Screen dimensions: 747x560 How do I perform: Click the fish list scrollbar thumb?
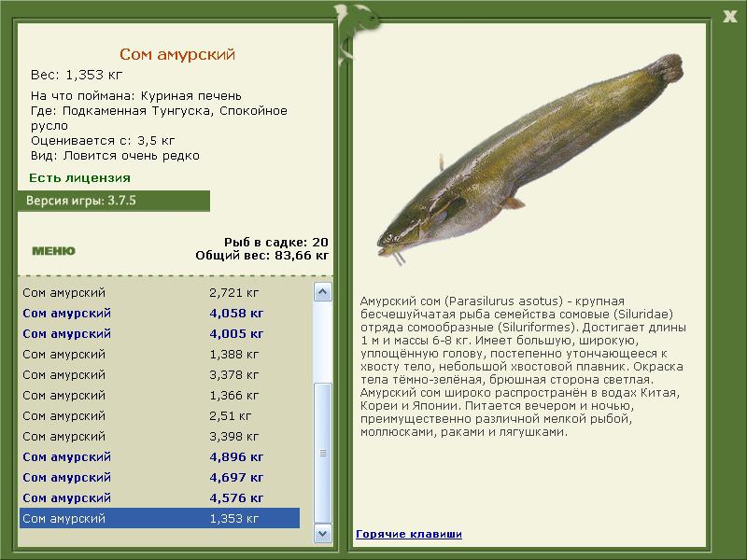[x=322, y=453]
